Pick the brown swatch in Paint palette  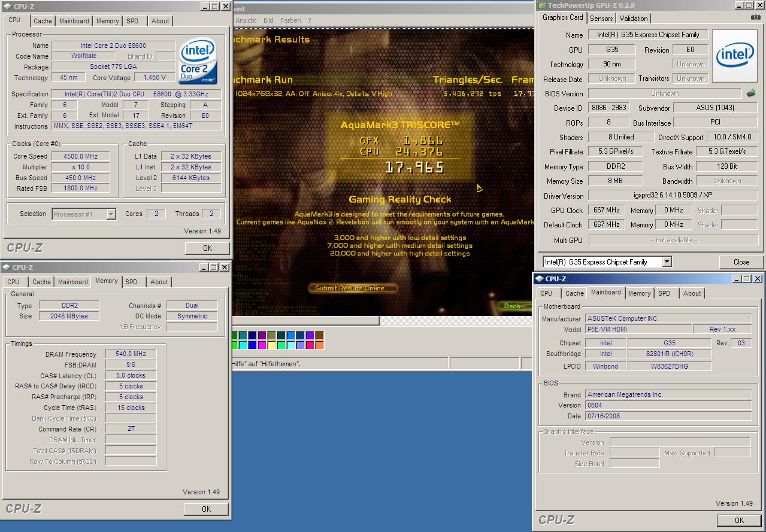tap(320, 336)
